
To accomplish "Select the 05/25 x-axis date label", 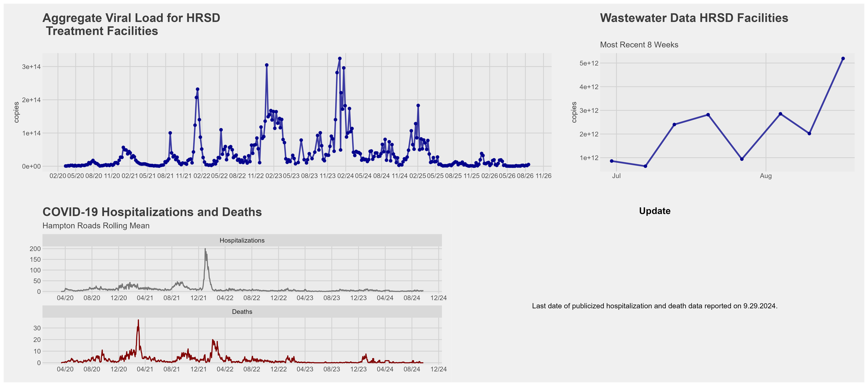I will point(435,176).
